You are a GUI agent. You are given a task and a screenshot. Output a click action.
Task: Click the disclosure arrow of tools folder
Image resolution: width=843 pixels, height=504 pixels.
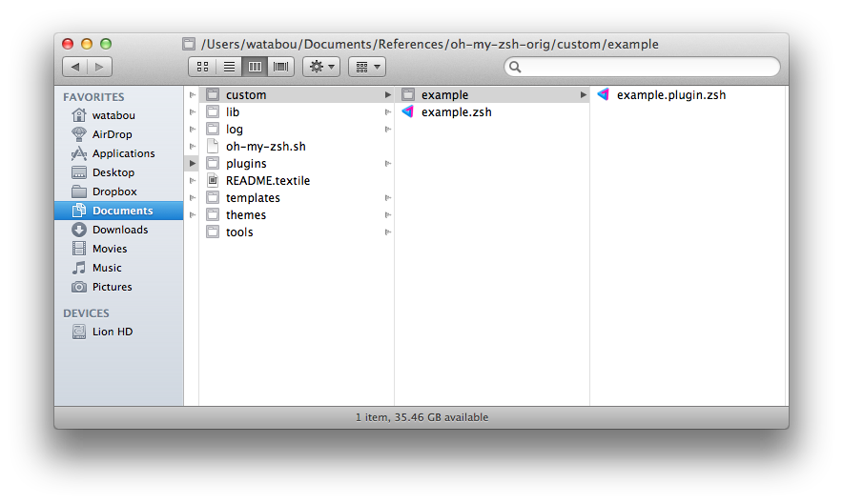point(387,232)
